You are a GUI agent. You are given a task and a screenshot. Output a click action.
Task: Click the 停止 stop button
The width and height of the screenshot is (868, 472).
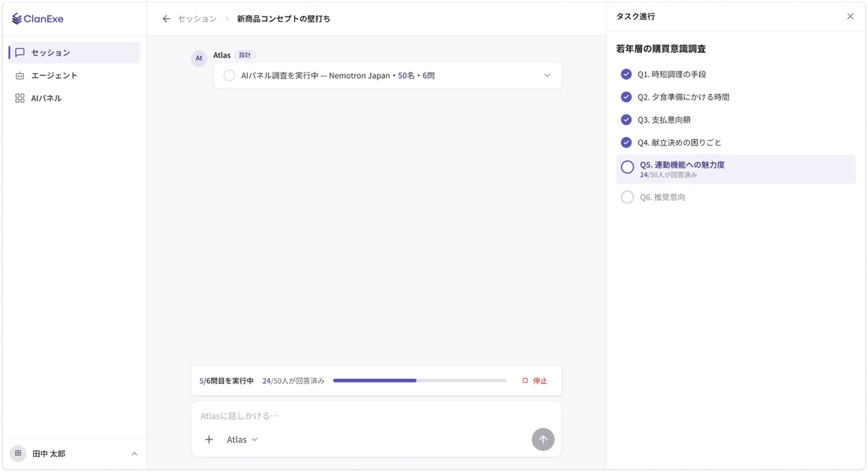pos(535,381)
